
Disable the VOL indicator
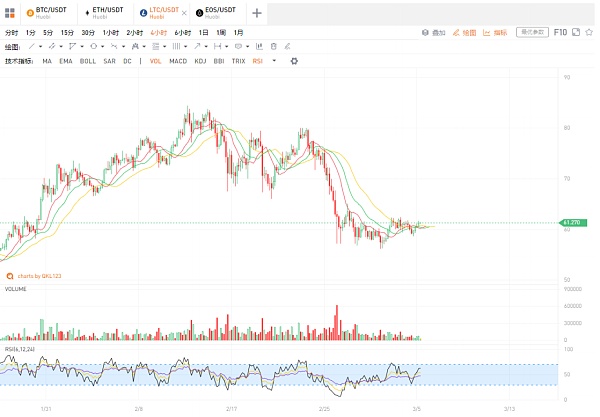(x=155, y=61)
